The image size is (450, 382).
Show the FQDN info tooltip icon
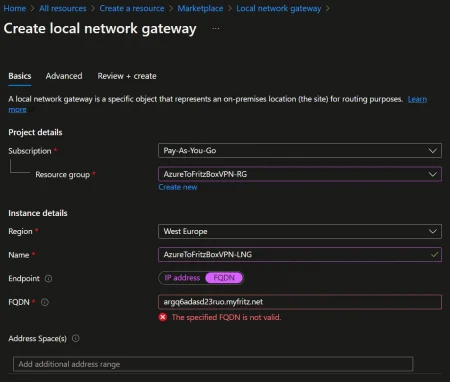click(x=45, y=302)
